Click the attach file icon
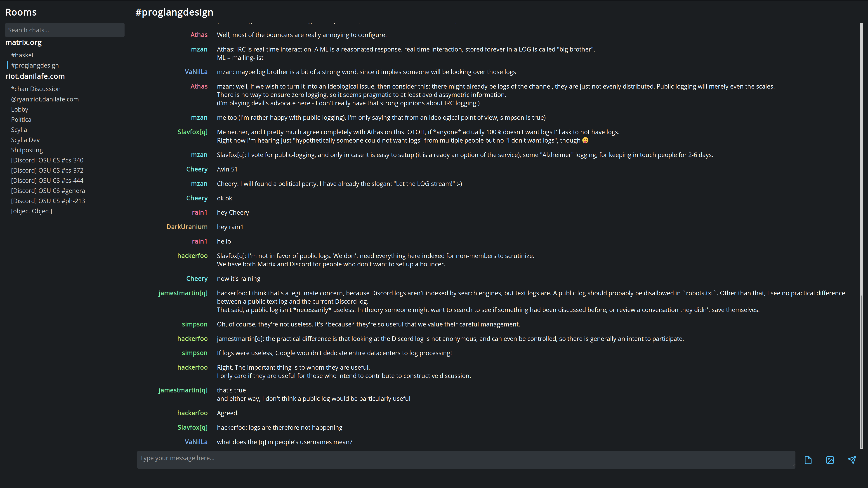 (808, 460)
